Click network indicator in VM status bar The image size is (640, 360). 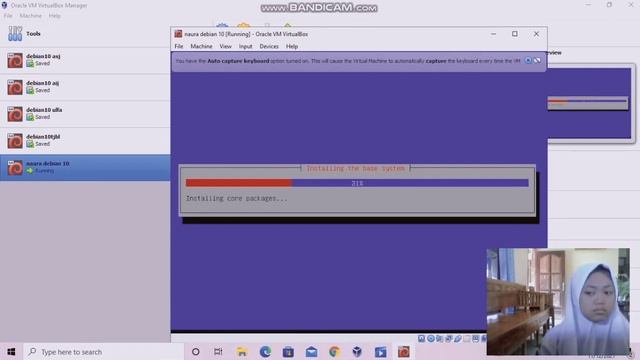click(x=449, y=339)
